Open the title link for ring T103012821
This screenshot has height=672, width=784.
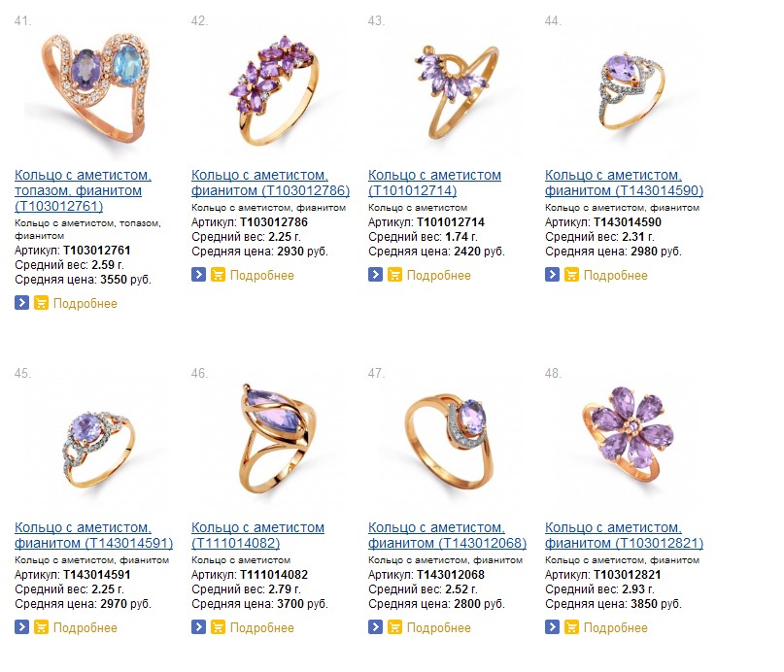tap(624, 535)
